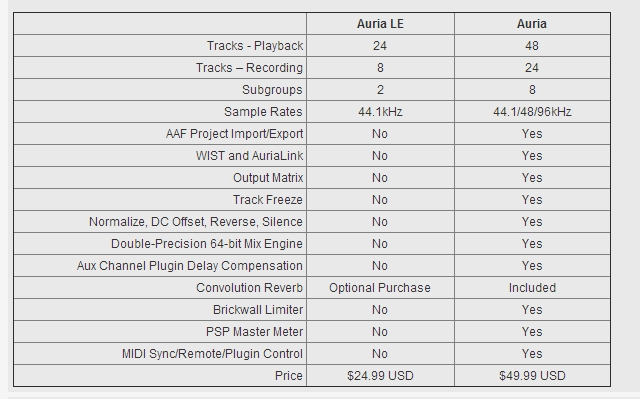Select Normalize, DC Offset, Reverse, Silence label
The height and width of the screenshot is (399, 640).
tap(196, 222)
